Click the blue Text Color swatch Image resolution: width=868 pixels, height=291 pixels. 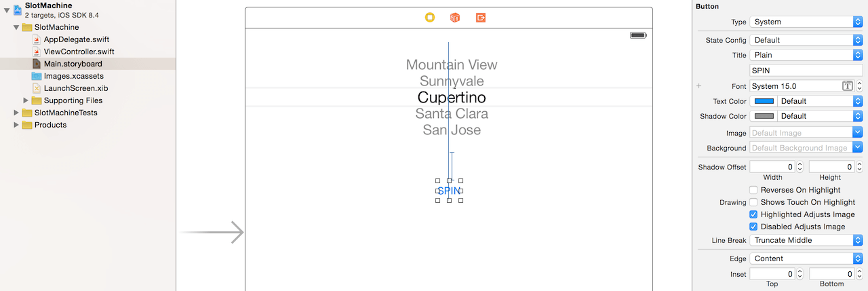764,101
